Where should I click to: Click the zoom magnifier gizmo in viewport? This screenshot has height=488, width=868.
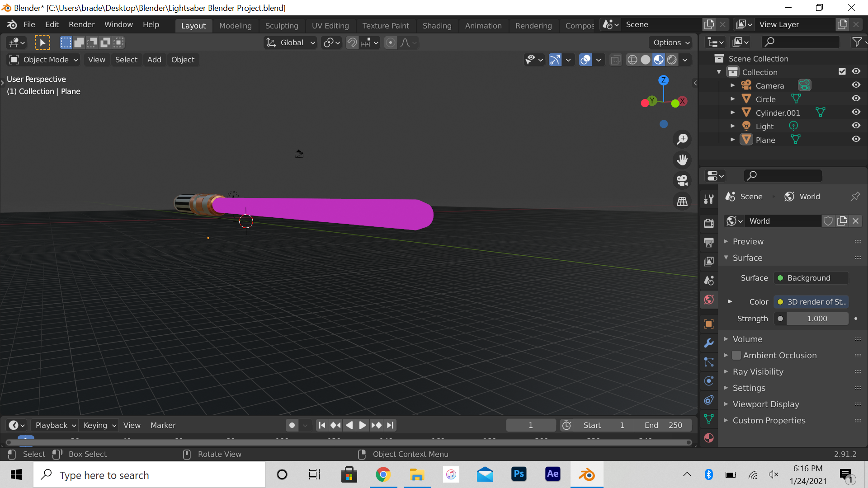[x=682, y=139]
